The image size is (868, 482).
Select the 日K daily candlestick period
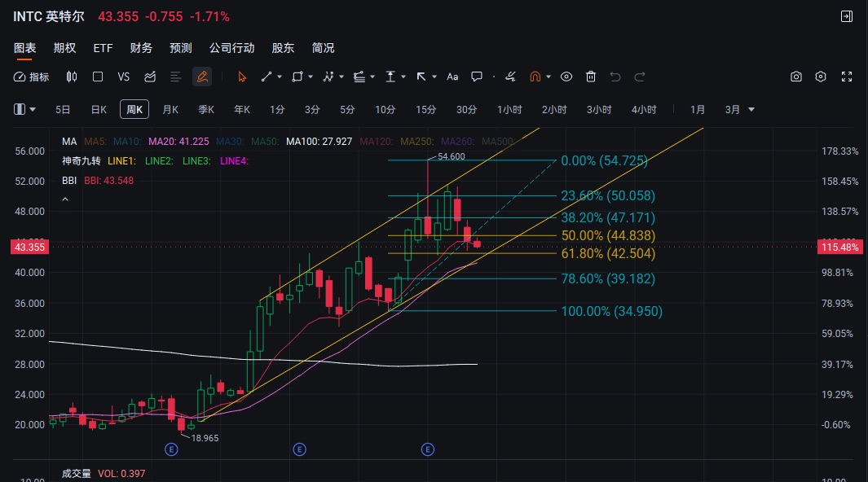coord(99,109)
